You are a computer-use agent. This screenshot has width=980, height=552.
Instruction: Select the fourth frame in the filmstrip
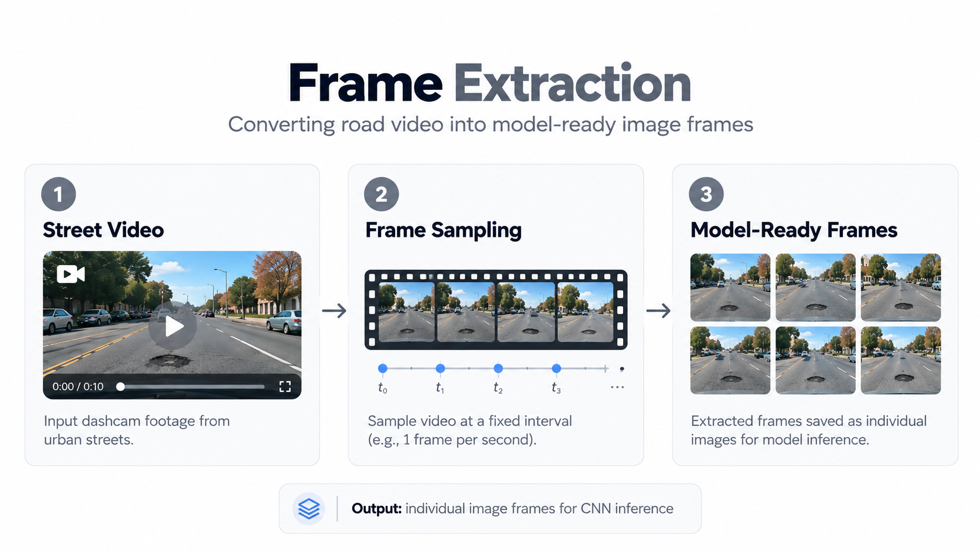pyautogui.click(x=585, y=312)
